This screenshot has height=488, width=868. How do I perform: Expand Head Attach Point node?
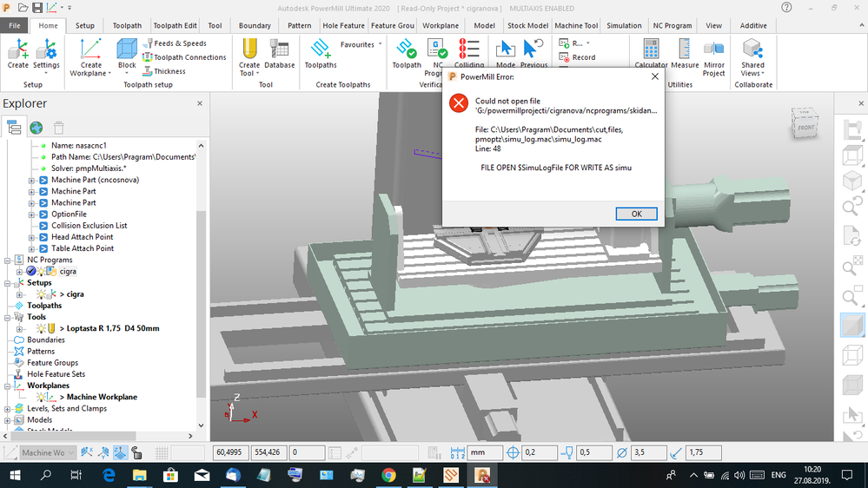pos(31,237)
